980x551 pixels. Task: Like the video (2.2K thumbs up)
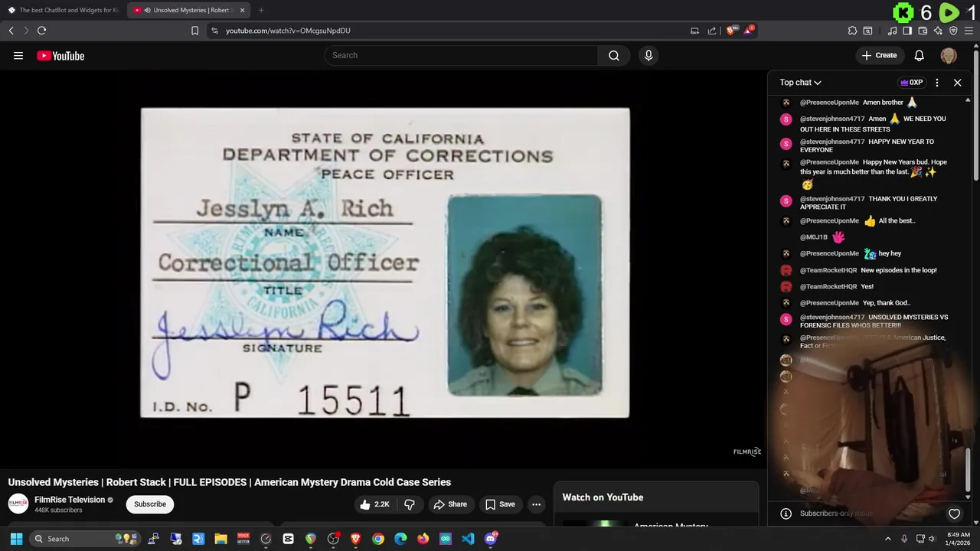point(374,504)
